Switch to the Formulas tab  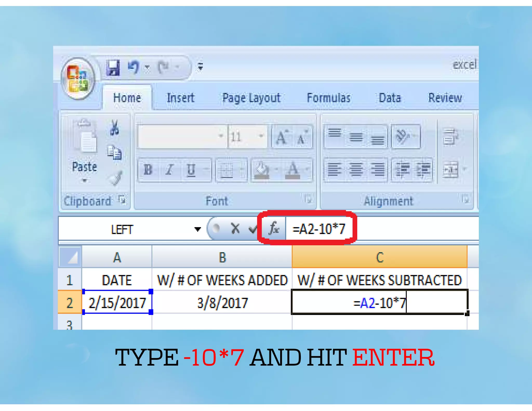point(328,98)
